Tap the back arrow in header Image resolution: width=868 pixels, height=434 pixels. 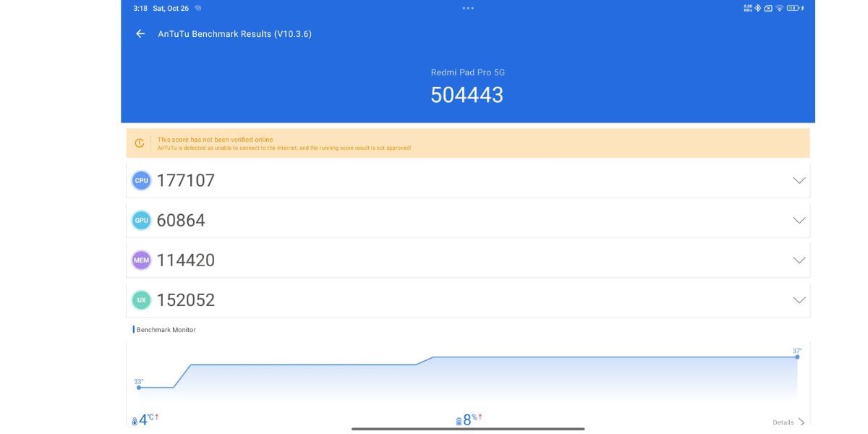pos(140,34)
